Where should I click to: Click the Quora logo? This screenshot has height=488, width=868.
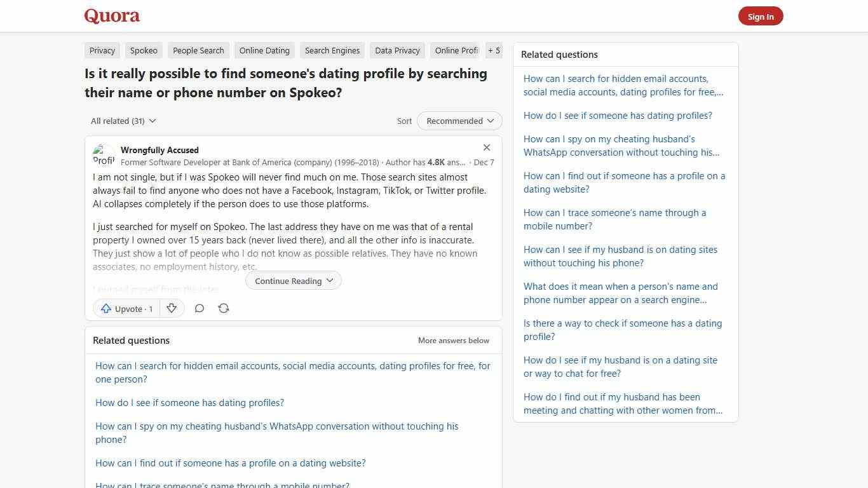click(111, 15)
